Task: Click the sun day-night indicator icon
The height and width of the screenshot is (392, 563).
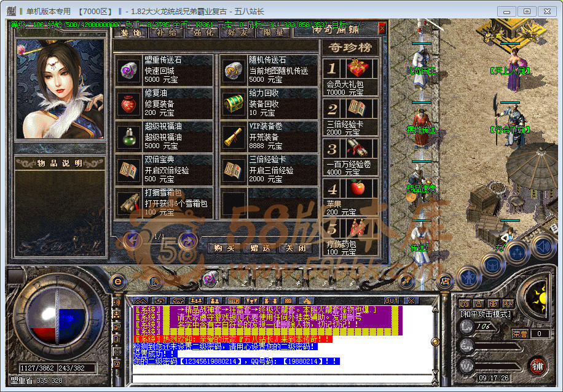Action: (x=538, y=297)
